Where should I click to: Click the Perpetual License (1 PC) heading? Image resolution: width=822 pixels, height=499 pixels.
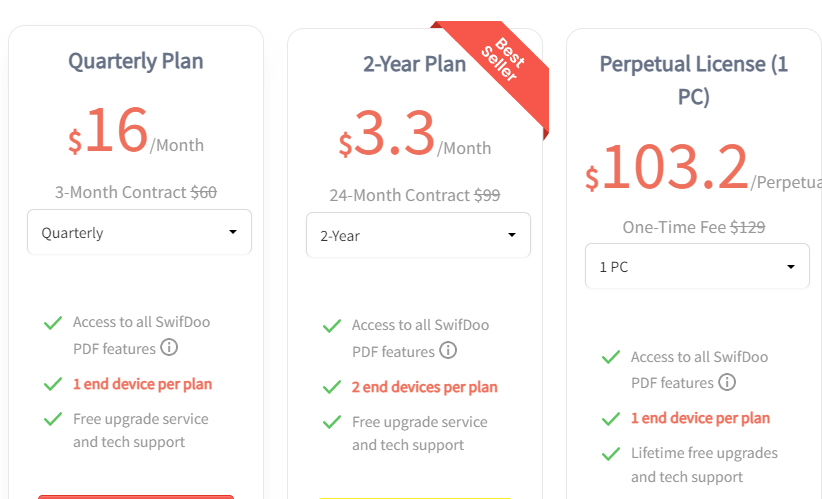[694, 80]
